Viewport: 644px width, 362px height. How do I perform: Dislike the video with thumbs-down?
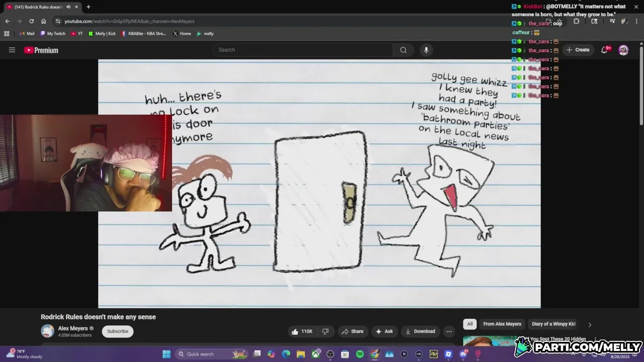(x=326, y=331)
